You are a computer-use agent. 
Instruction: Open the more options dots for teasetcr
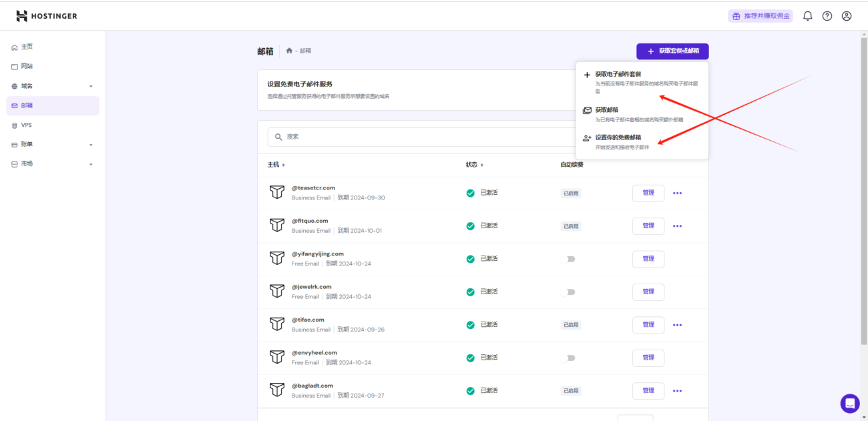click(677, 193)
